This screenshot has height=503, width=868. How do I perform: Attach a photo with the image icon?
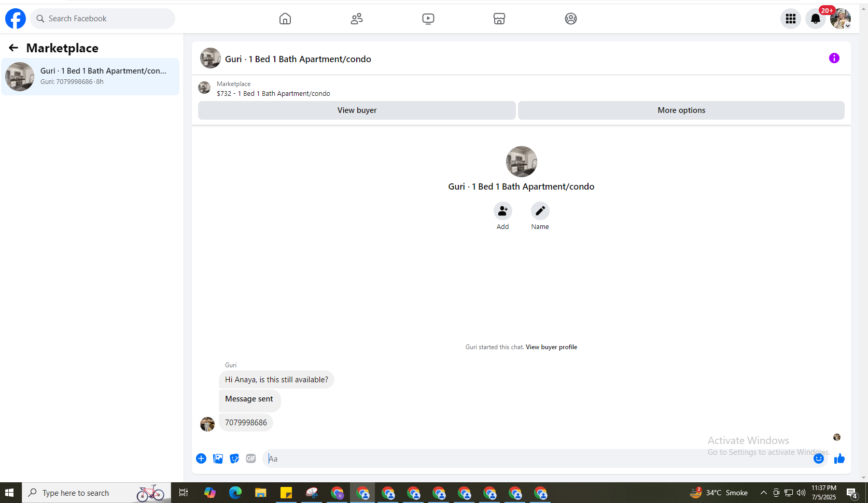click(218, 458)
